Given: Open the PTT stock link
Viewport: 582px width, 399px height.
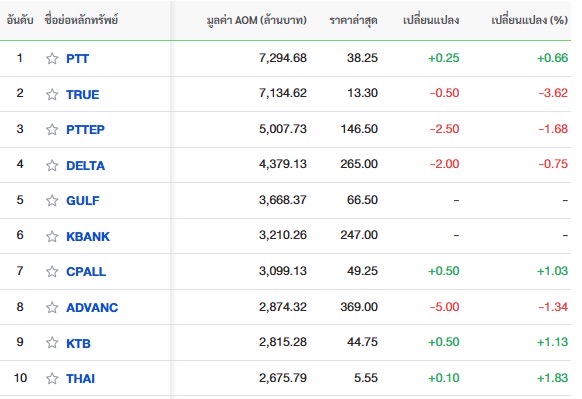Looking at the screenshot, I should click(78, 59).
